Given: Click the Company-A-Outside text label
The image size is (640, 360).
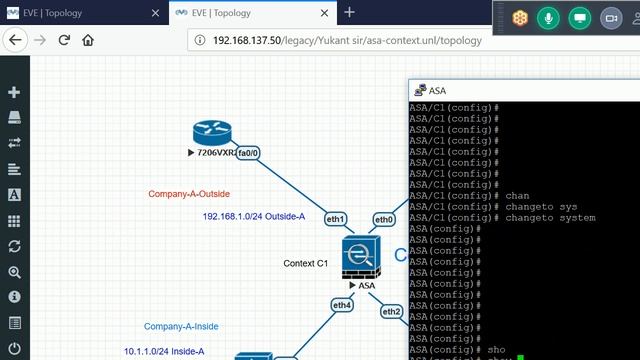Looking at the screenshot, I should [x=189, y=194].
